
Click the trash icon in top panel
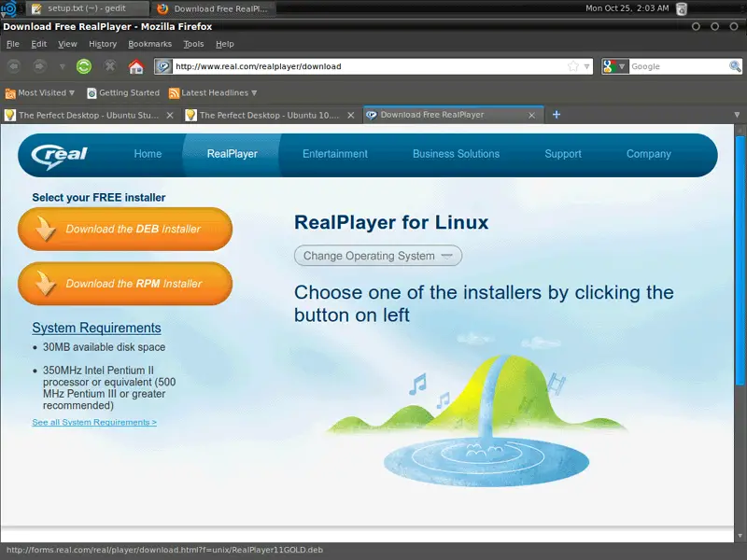click(682, 8)
